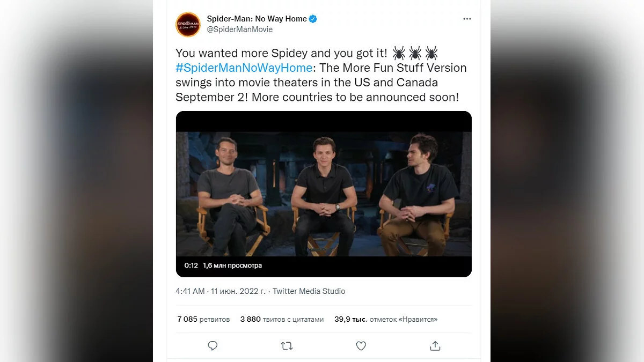This screenshot has width=644, height=362.
Task: Click the 0:12 video duration label
Action: coord(191,265)
